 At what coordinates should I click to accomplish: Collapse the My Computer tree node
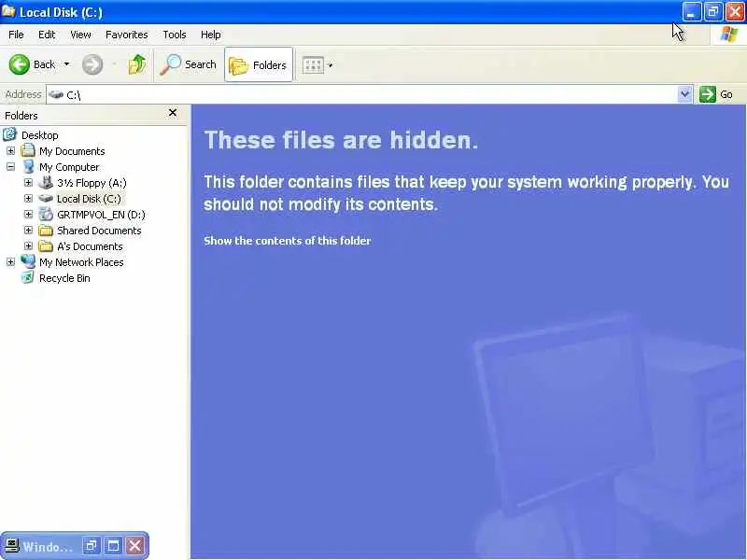[x=11, y=167]
